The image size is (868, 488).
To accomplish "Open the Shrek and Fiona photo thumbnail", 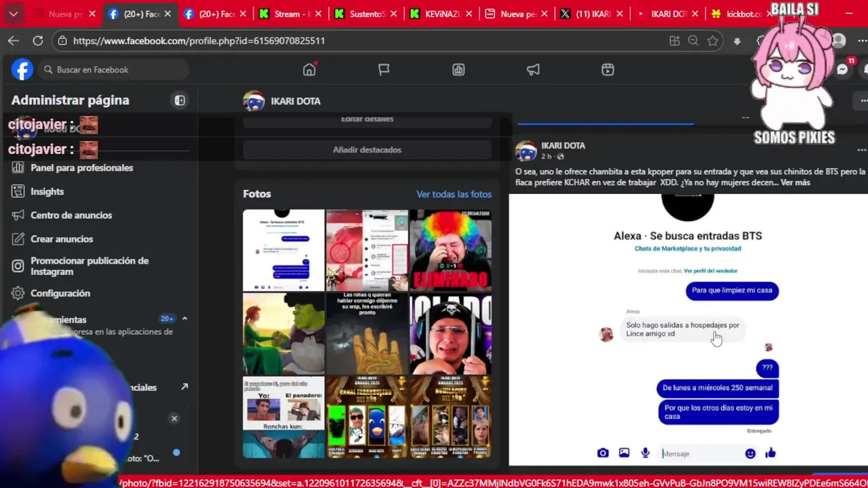I will click(x=283, y=334).
